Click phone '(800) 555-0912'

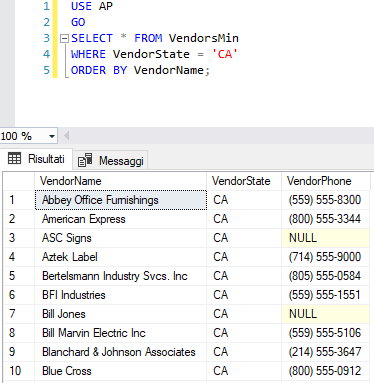[x=326, y=371]
